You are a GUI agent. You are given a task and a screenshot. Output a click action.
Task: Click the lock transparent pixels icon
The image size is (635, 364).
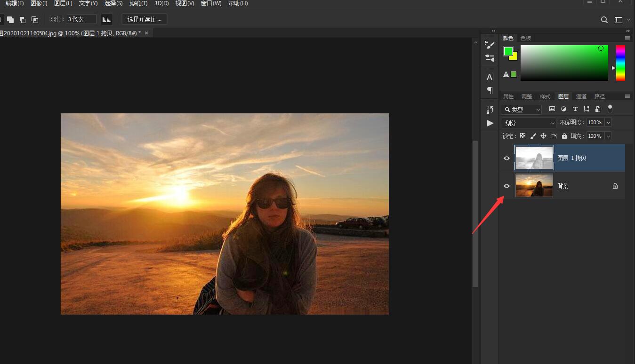point(522,136)
